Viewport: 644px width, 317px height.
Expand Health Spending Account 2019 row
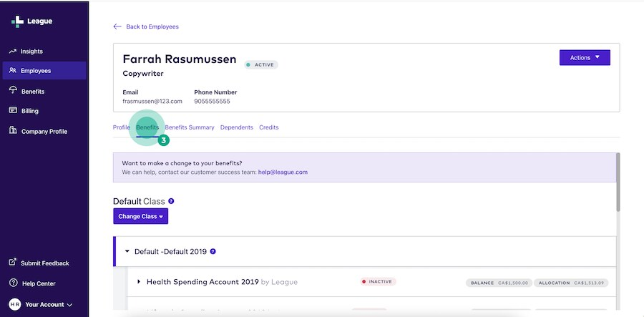pos(139,282)
